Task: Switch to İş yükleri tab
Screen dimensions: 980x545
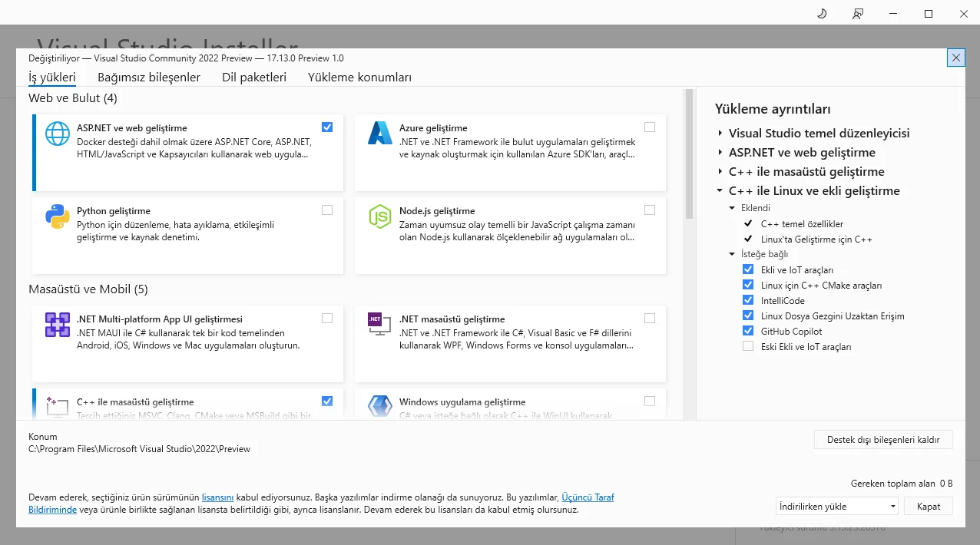Action: tap(52, 78)
